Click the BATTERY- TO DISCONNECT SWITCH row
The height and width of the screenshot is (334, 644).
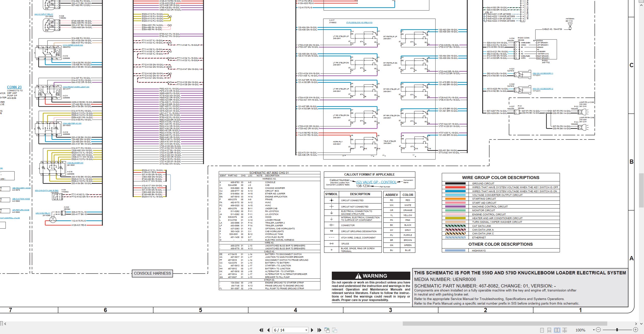(269, 254)
